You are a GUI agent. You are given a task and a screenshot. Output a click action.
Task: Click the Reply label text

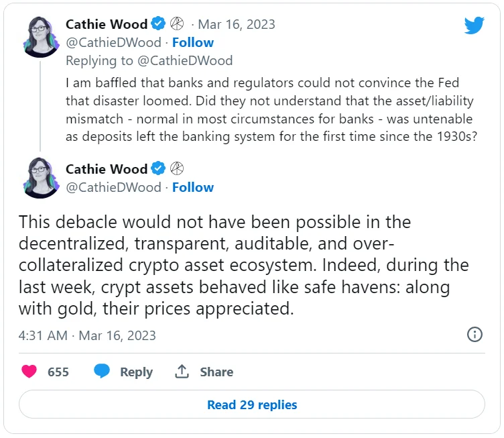pyautogui.click(x=136, y=372)
